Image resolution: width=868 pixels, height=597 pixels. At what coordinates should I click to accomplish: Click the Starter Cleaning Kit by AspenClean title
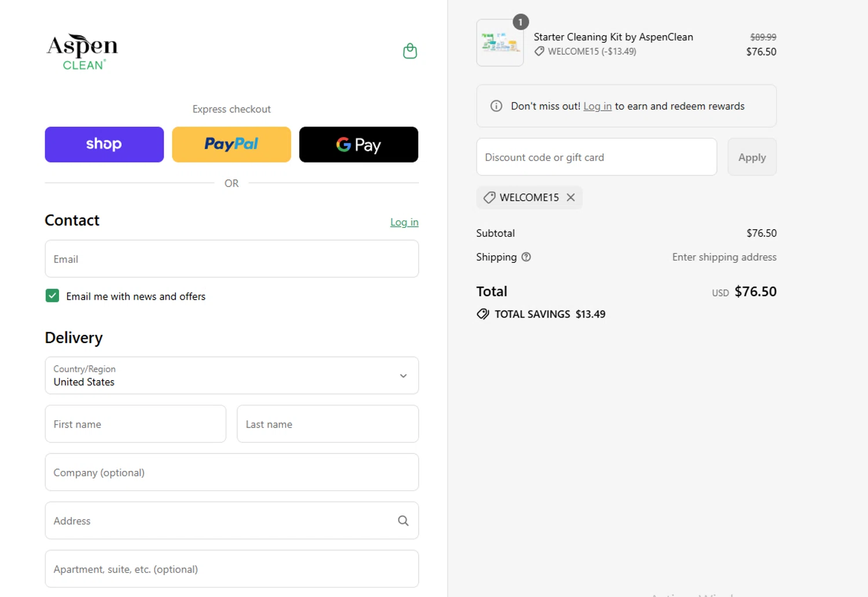[x=613, y=37]
